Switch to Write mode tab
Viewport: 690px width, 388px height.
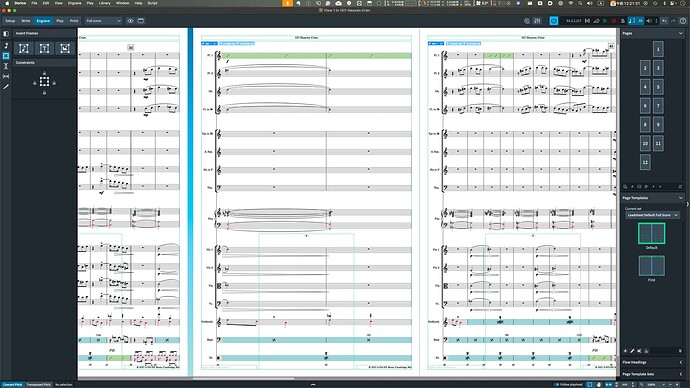point(26,21)
